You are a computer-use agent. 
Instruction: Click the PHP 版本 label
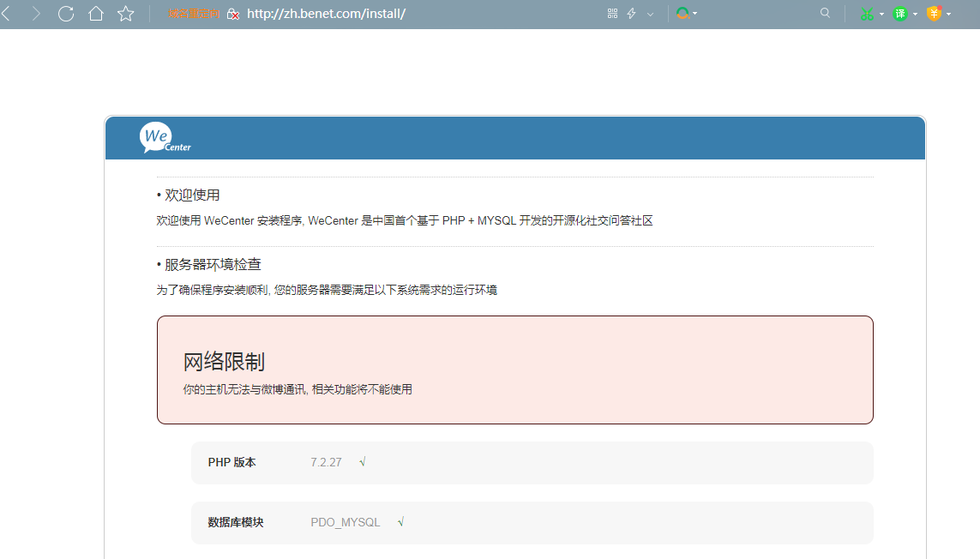(231, 462)
